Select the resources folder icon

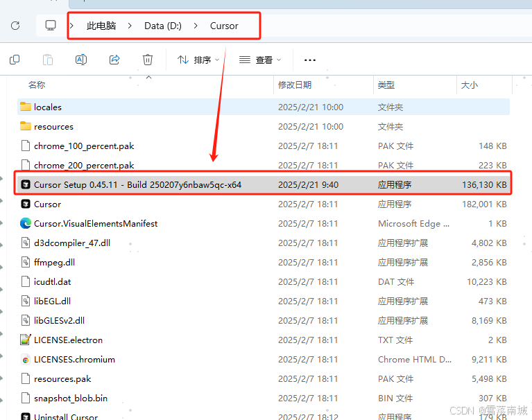click(x=26, y=126)
